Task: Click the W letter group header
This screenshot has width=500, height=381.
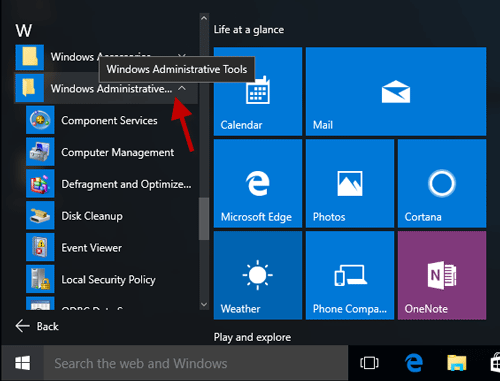Action: (x=24, y=31)
